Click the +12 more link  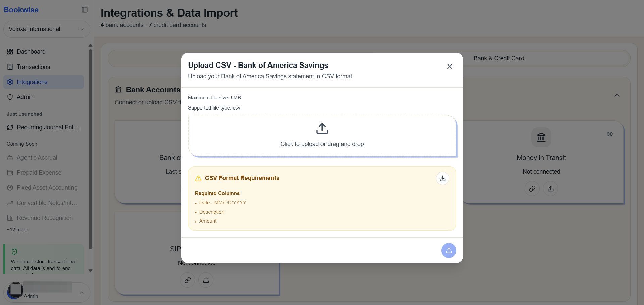(x=17, y=230)
